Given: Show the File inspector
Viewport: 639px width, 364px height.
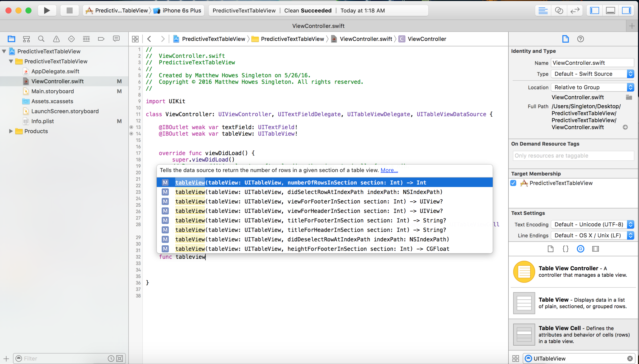Looking at the screenshot, I should (565, 39).
